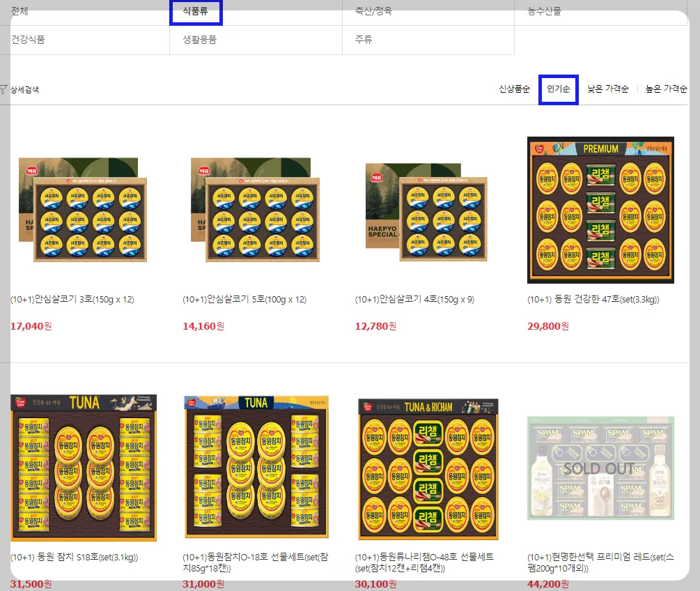Open 상세검색 detailed search
700x591 pixels.
24,90
